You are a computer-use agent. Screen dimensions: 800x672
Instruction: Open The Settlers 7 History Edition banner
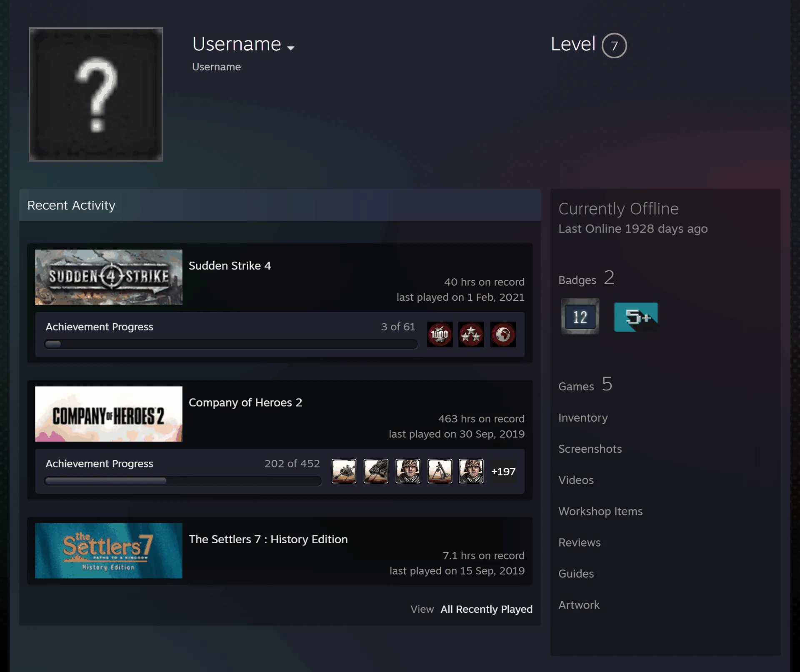pos(109,551)
